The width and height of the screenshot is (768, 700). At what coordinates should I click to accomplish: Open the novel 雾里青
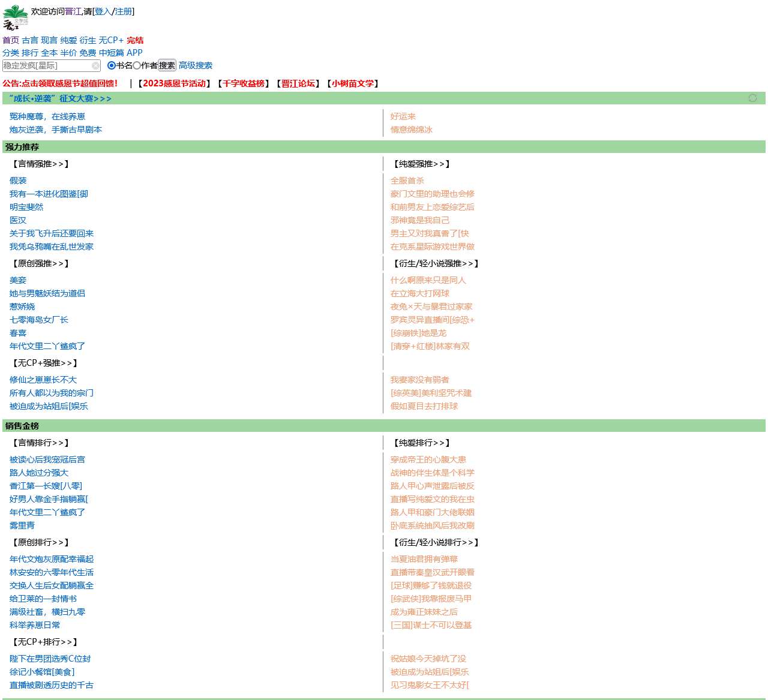22,525
